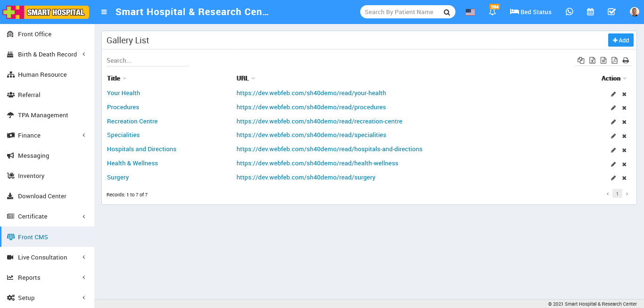Sort gallery list by Title column
The height and width of the screenshot is (308, 644).
[114, 79]
